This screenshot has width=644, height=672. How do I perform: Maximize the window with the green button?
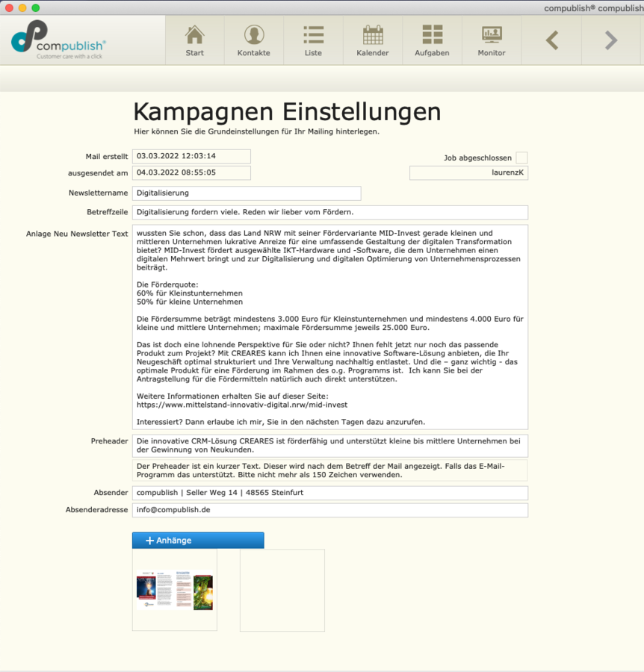36,7
